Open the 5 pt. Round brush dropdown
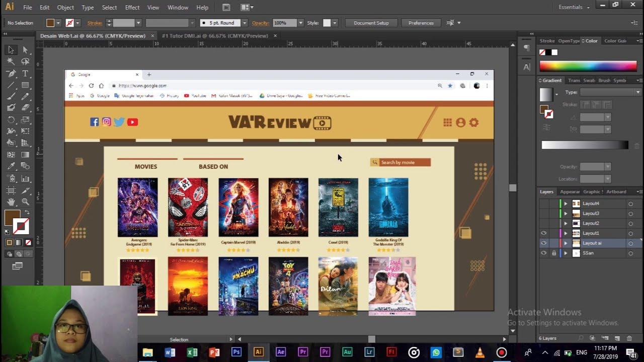This screenshot has height=362, width=644. pos(245,23)
